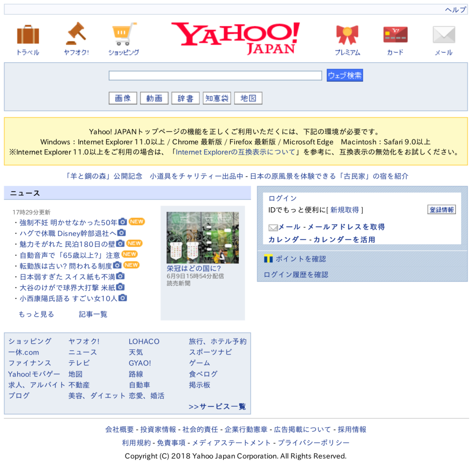Click camera icon beside Disney幹部退社へ headline
Image resolution: width=476 pixels, height=464 pixels.
122,233
